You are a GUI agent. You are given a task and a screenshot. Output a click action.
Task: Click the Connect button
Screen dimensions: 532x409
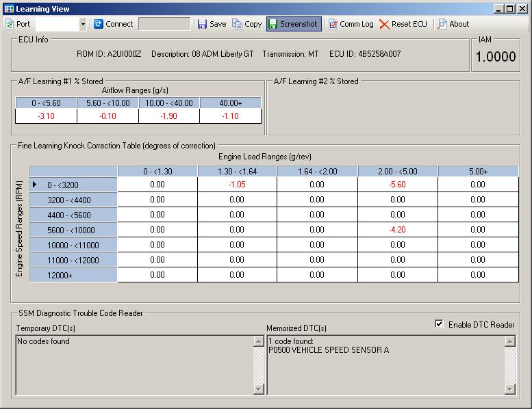(114, 24)
